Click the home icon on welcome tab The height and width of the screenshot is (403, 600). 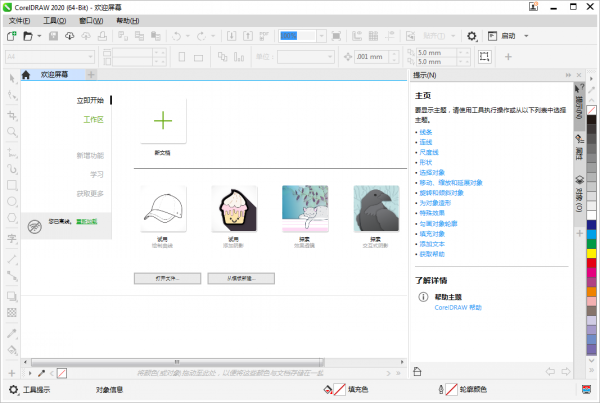coord(26,75)
